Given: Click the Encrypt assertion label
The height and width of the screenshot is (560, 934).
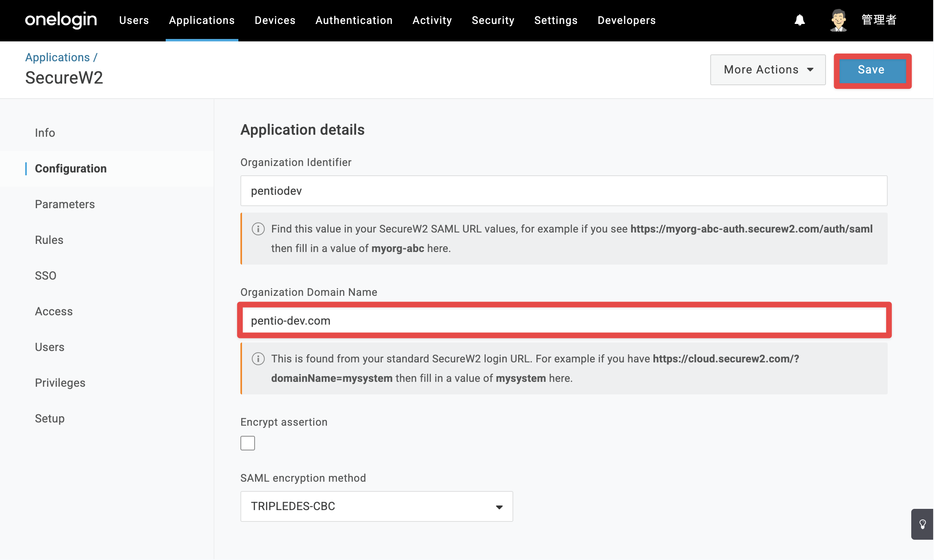Looking at the screenshot, I should (x=284, y=422).
